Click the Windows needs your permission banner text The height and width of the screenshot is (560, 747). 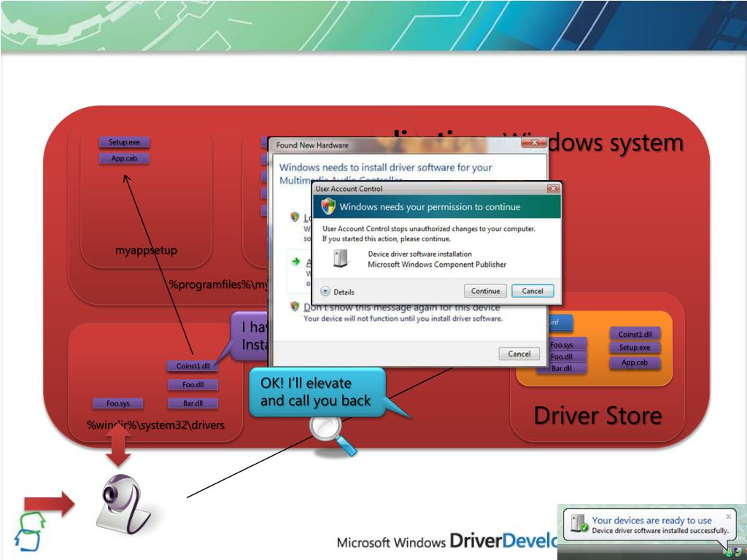point(430,206)
